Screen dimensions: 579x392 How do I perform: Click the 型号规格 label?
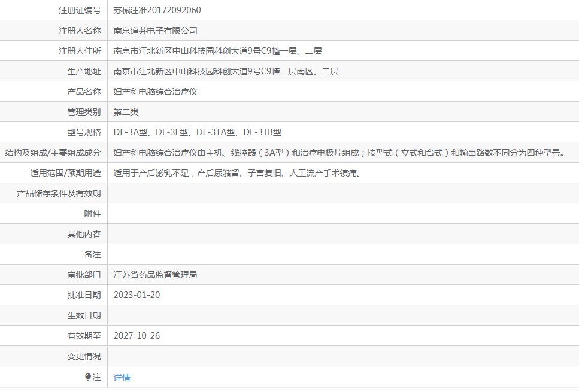pos(84,132)
